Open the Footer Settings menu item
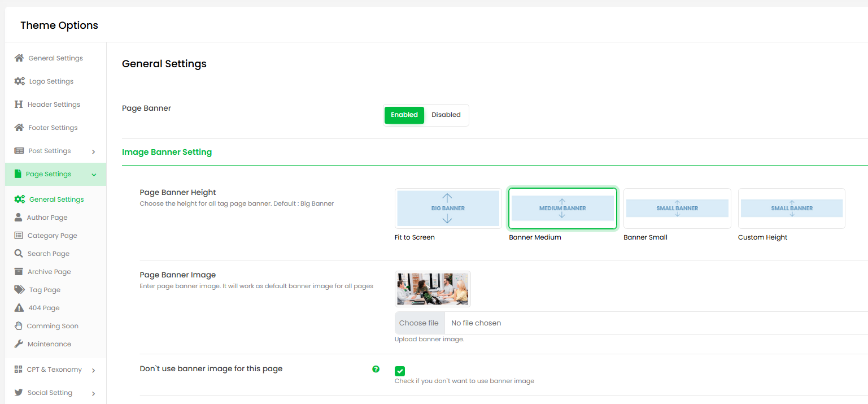 (x=53, y=128)
